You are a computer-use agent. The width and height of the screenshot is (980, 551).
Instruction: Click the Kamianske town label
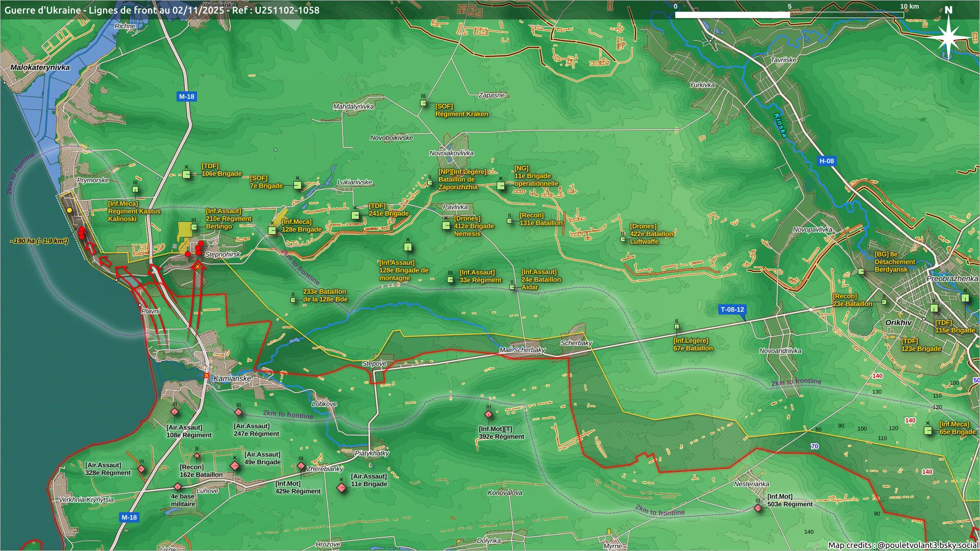(x=232, y=379)
